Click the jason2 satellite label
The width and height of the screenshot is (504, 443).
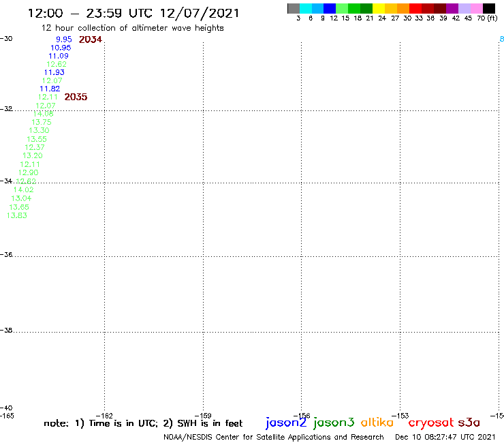click(x=286, y=423)
